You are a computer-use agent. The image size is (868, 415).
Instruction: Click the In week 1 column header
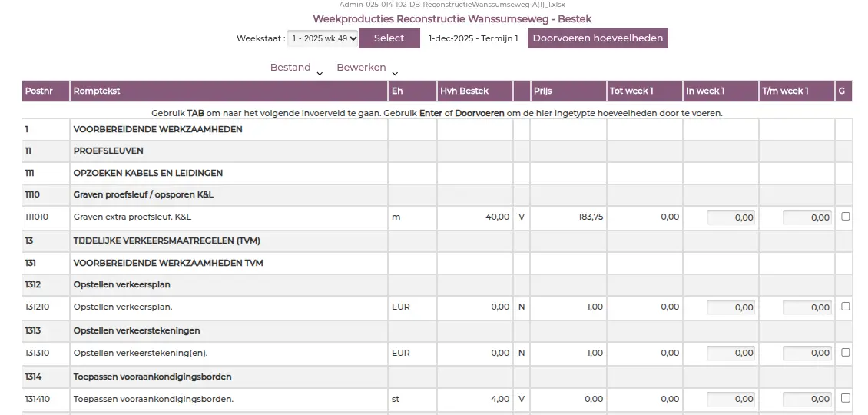[x=721, y=91]
